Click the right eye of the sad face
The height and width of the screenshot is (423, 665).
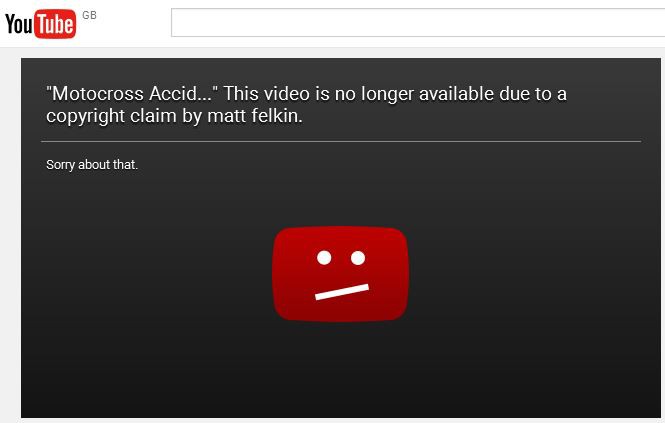click(358, 258)
